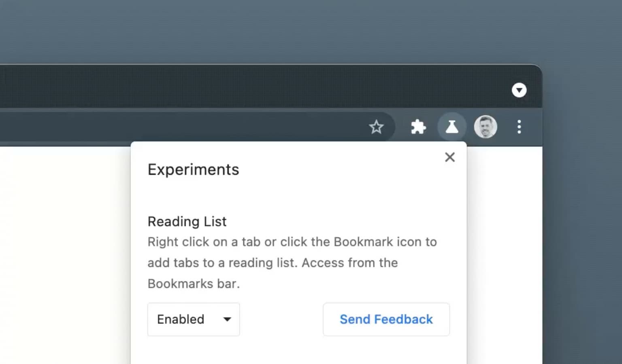Focus the address bar field
622x364 pixels.
coord(182,127)
